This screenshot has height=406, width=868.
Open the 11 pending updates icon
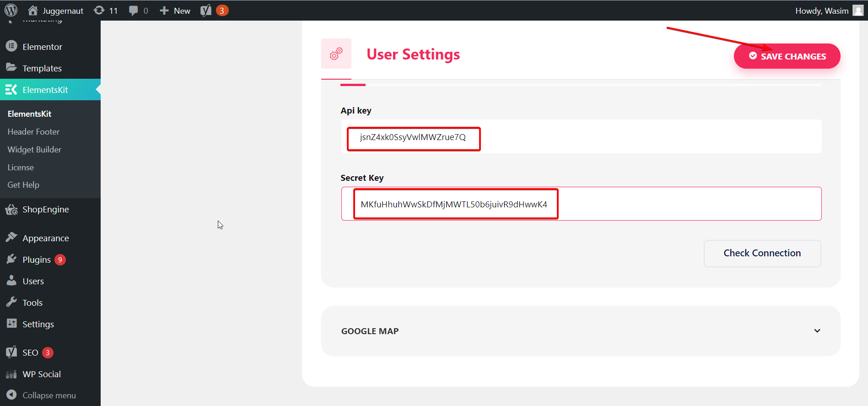pyautogui.click(x=106, y=11)
